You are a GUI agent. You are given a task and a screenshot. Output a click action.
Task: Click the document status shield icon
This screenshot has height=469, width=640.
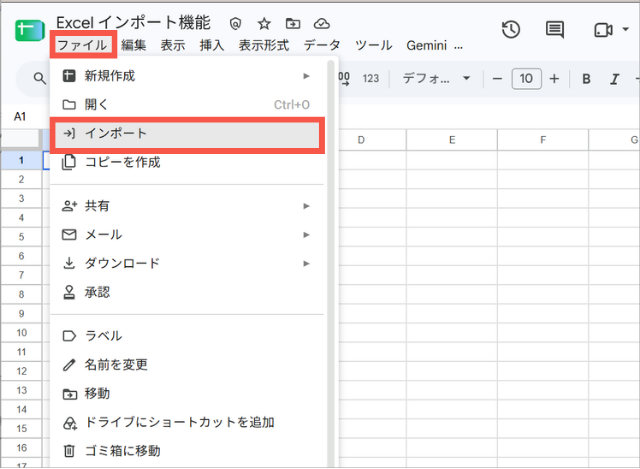pyautogui.click(x=235, y=24)
